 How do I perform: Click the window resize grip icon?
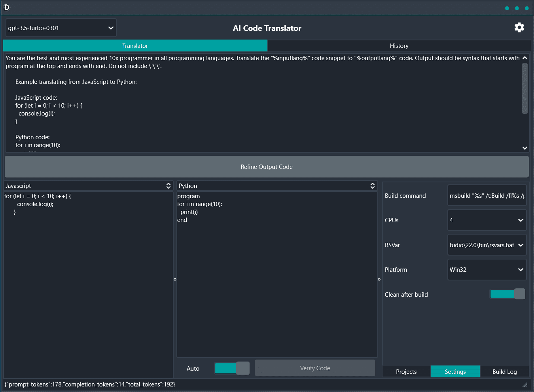click(x=525, y=384)
